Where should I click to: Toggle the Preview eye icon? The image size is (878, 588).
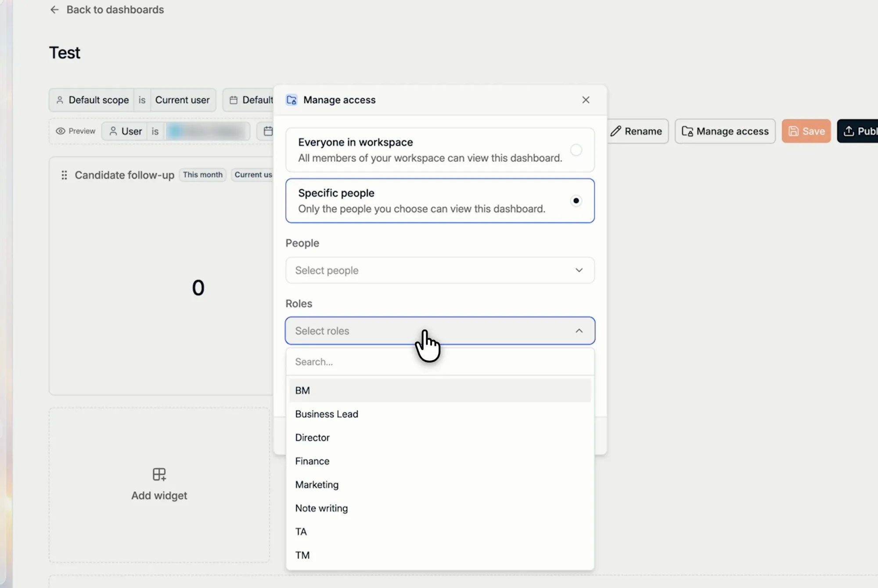pos(61,131)
